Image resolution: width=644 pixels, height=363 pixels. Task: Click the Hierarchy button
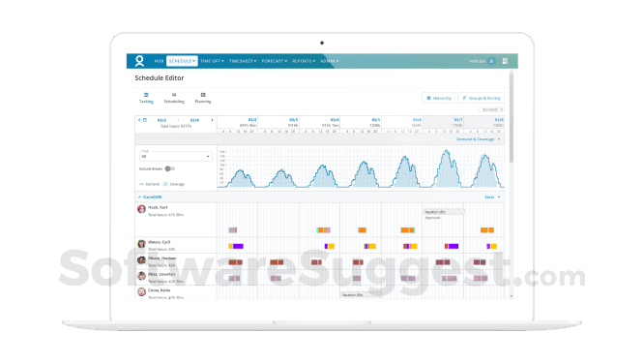(439, 98)
